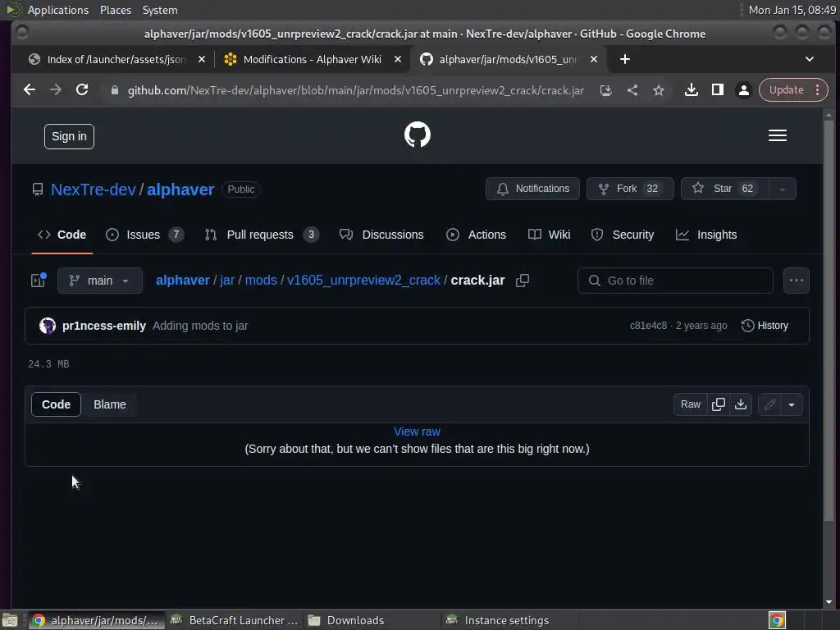Open file History link

pos(765,326)
